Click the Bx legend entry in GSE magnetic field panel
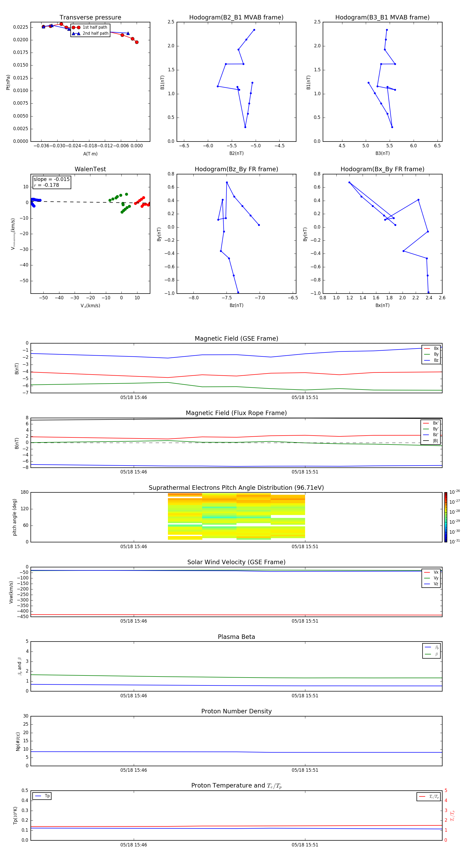 tap(431, 349)
